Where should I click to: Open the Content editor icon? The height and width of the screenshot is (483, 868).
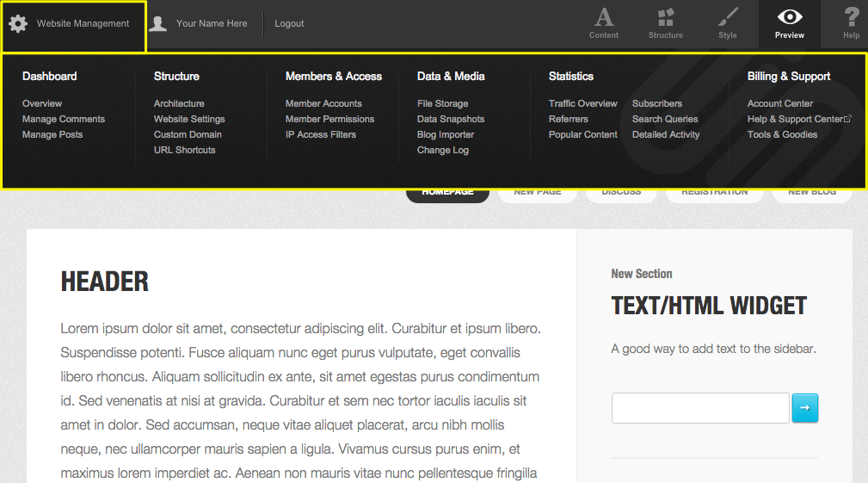tap(604, 18)
